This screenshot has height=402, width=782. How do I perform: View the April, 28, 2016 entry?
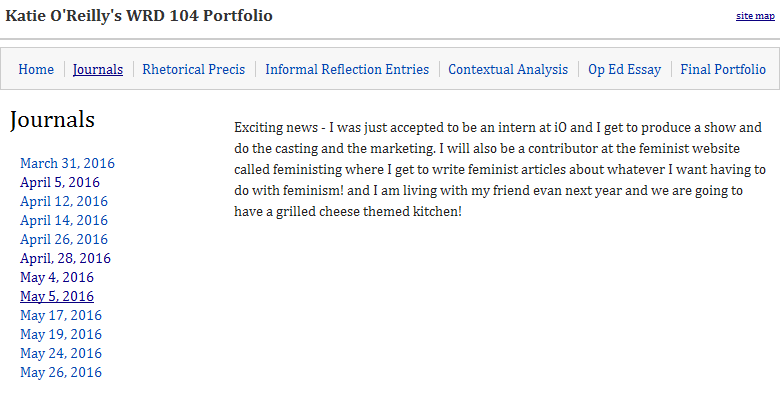coord(65,258)
